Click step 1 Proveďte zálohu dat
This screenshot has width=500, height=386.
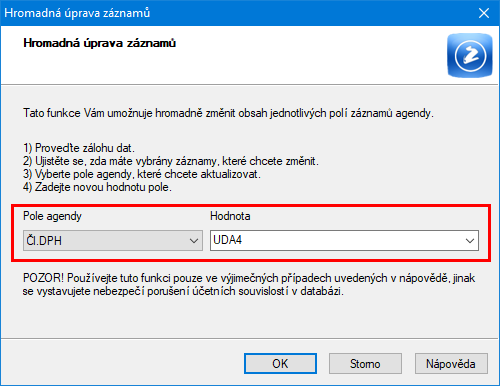79,148
